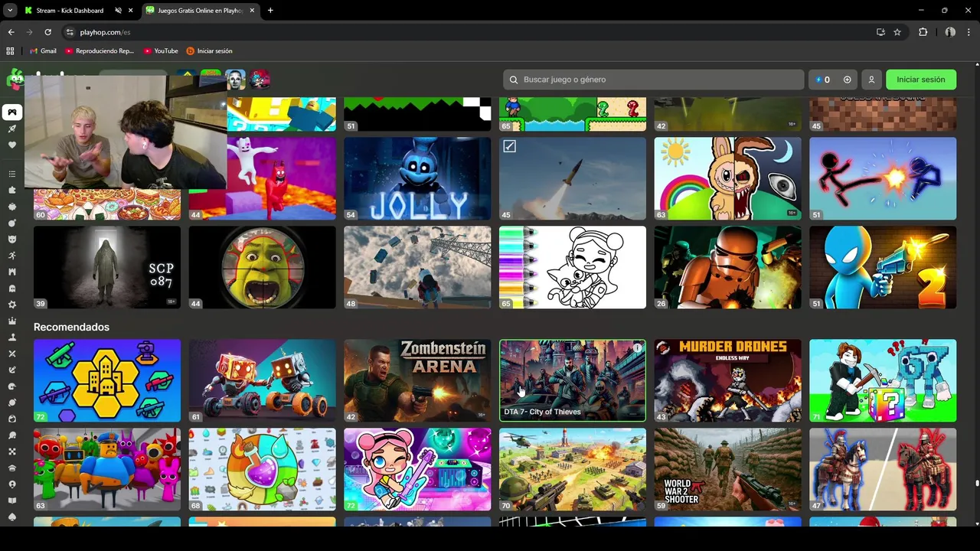This screenshot has height=551, width=980.
Task: Select the castle tower category sidebar icon
Action: [11, 272]
